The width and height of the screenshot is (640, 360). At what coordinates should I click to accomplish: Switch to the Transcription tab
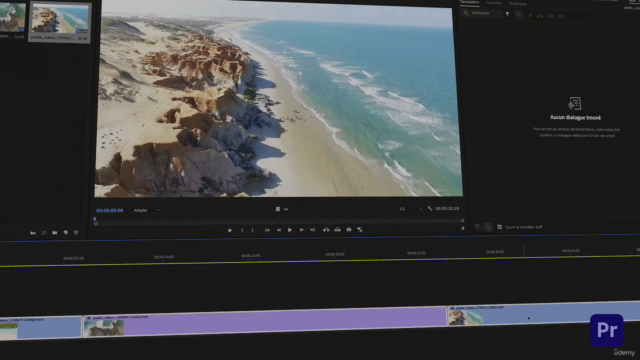(469, 2)
